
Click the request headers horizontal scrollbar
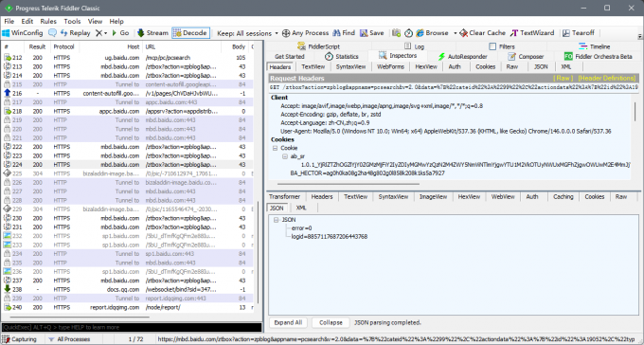(x=349, y=184)
